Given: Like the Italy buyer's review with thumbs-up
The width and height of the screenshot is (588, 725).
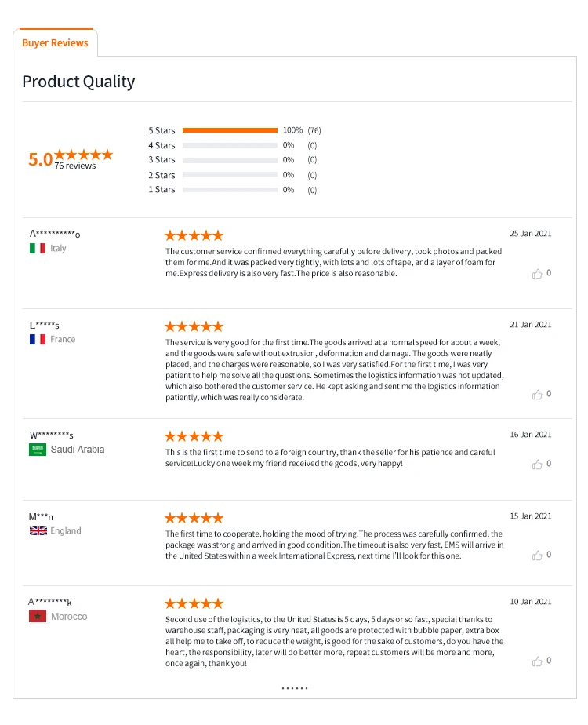Looking at the screenshot, I should coord(537,274).
